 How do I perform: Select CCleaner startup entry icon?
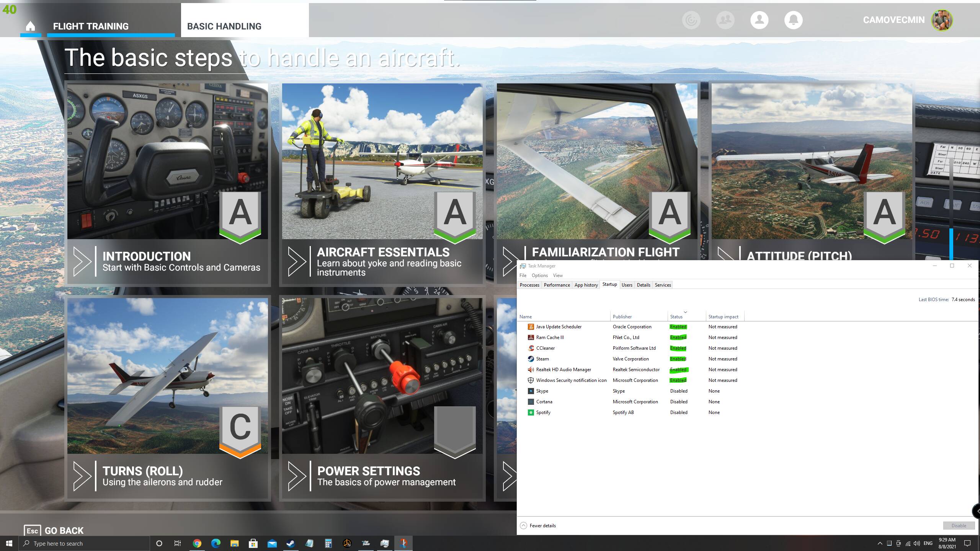[531, 348]
